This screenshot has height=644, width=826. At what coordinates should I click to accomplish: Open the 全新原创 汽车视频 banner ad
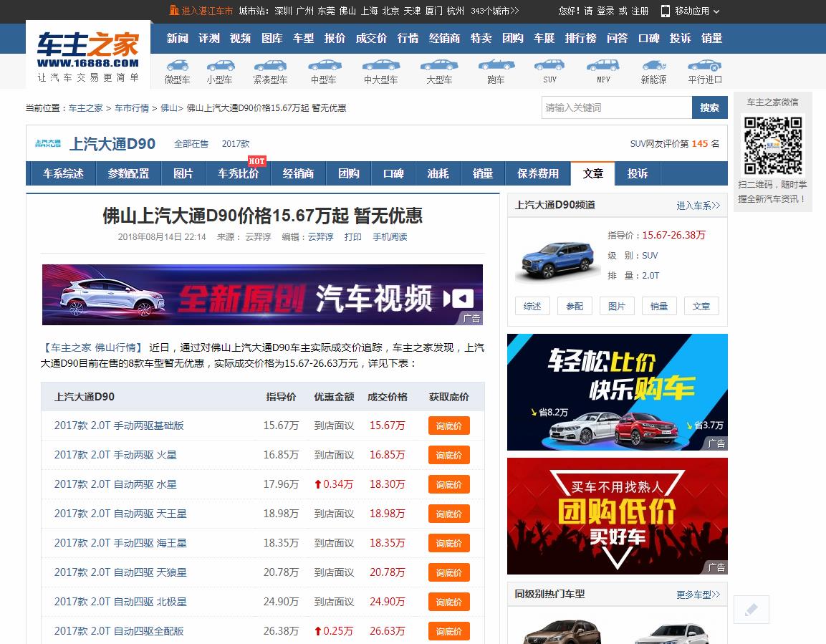pos(262,294)
